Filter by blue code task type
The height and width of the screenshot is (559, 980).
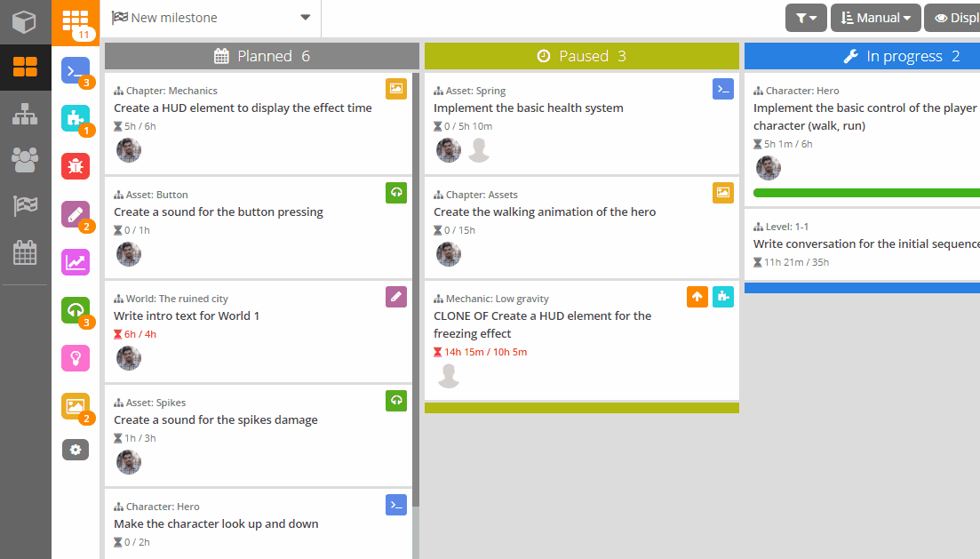(x=76, y=70)
